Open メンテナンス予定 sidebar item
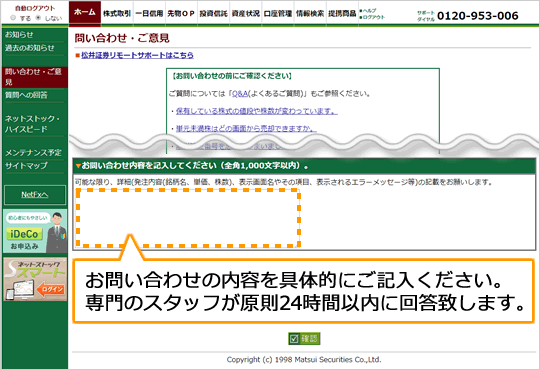The image size is (540, 370). pos(33,153)
